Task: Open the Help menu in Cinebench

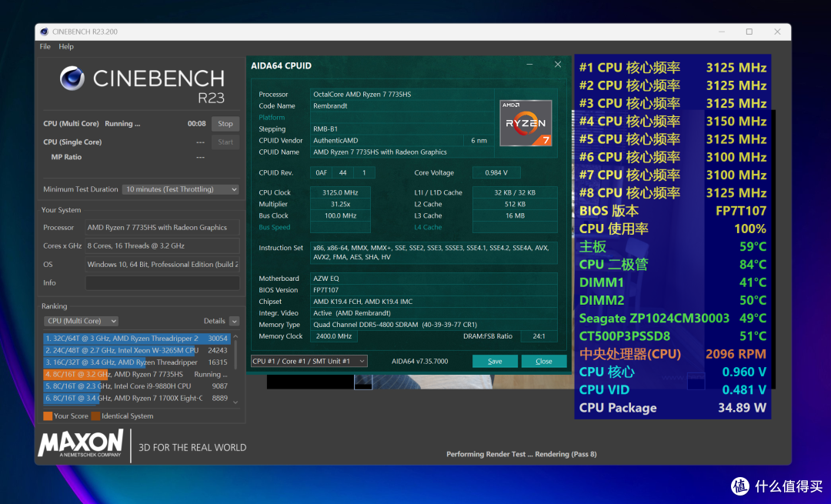Action: click(x=66, y=47)
